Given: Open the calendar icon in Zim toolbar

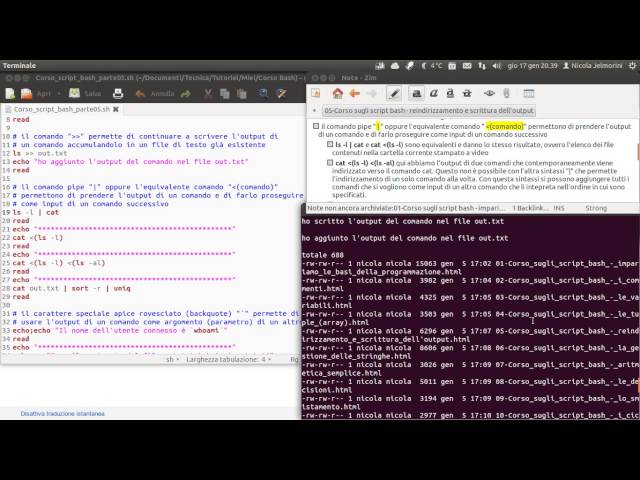Looking at the screenshot, I should point(529,93).
